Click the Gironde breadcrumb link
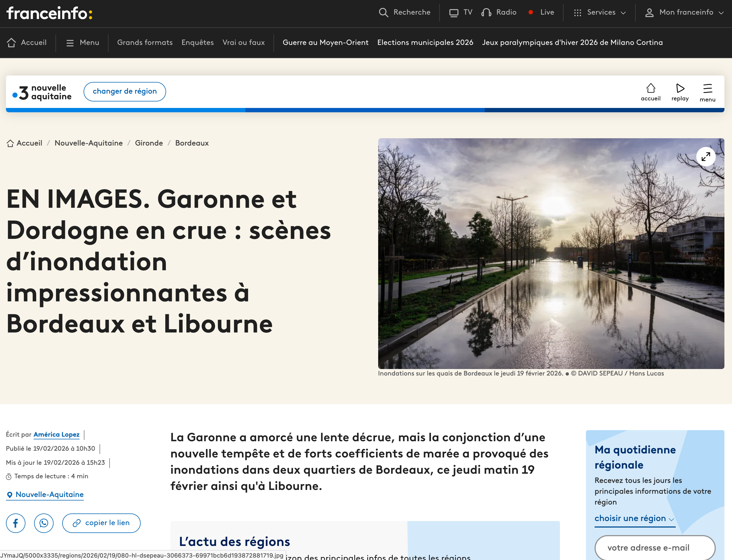 pos(149,143)
